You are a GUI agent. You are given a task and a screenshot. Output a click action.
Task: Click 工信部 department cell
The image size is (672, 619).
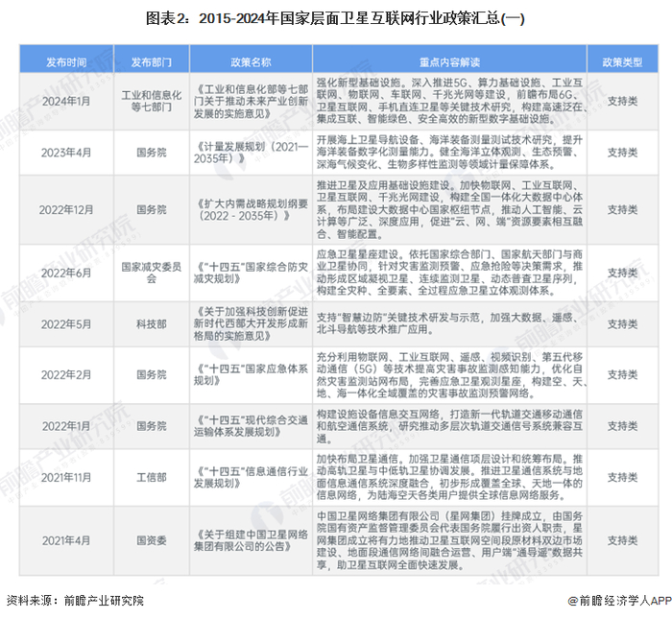pos(152,477)
